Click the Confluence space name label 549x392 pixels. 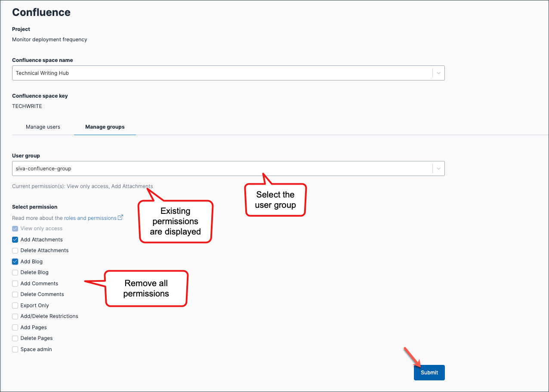click(43, 60)
